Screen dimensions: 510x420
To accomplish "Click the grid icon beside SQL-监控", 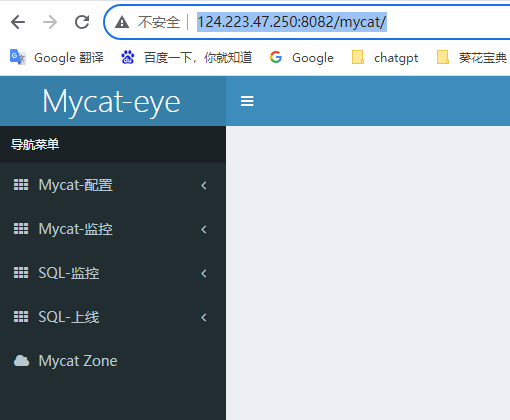I will 21,273.
